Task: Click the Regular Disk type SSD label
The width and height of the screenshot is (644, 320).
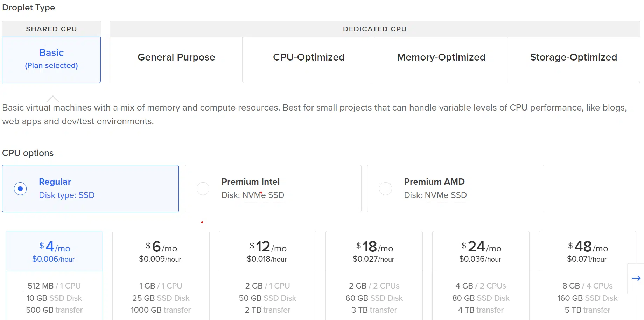Action: point(66,195)
